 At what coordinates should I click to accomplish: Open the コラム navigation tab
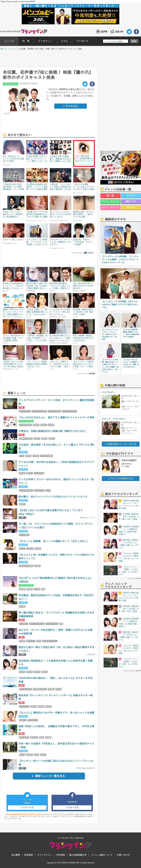[x=64, y=41]
